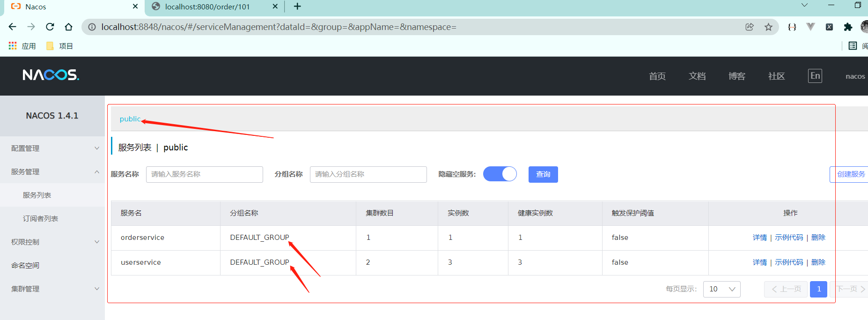The image size is (868, 320).
Task: Select the public namespace tab
Action: (x=130, y=119)
